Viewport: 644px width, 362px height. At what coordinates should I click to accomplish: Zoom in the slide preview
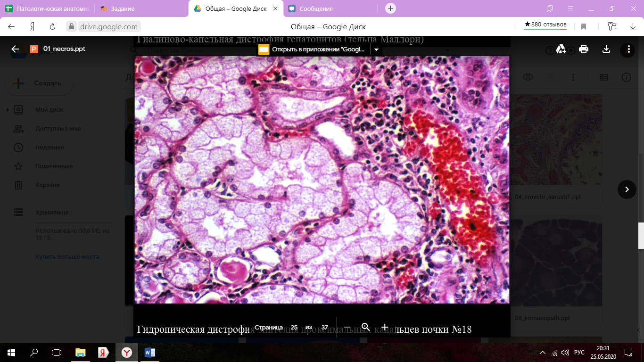point(385,327)
